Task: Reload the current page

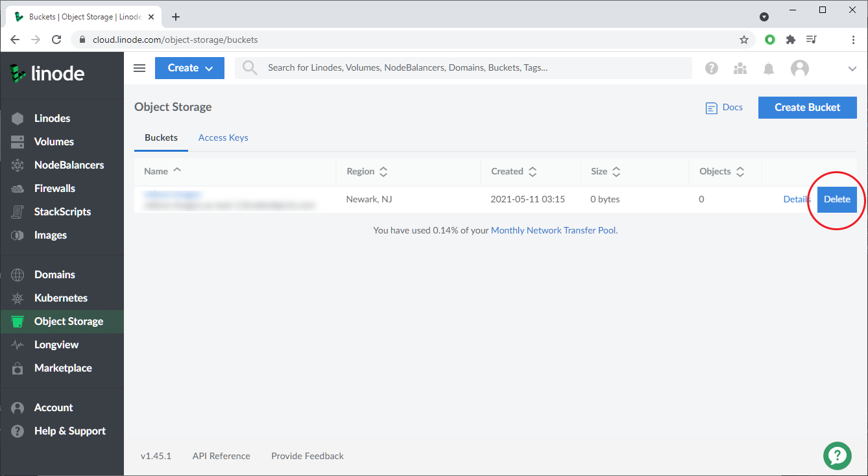Action: [56, 40]
